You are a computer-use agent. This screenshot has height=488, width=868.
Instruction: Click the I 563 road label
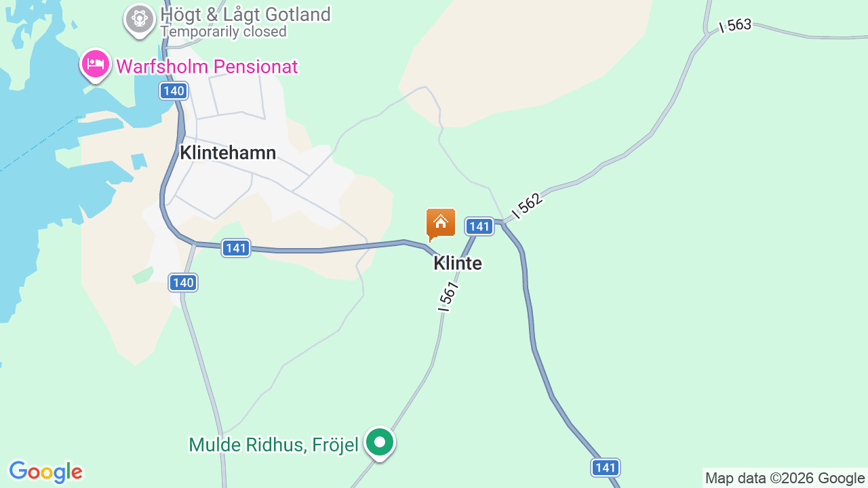pos(735,26)
